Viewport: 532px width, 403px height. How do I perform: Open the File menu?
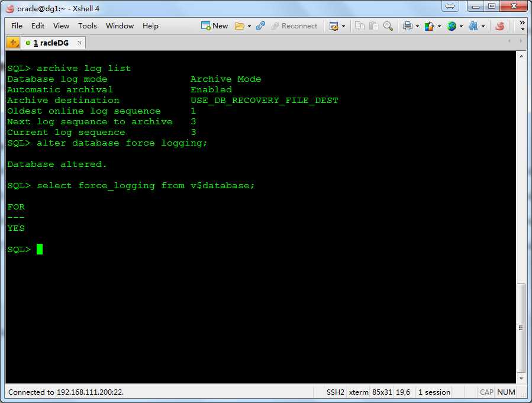coord(17,26)
